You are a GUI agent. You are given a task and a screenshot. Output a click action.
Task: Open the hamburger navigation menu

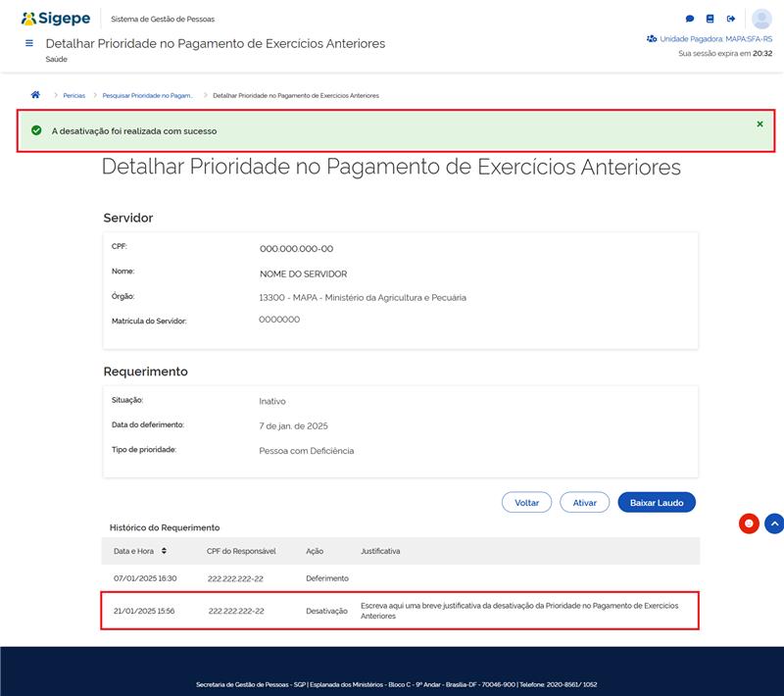coord(29,43)
